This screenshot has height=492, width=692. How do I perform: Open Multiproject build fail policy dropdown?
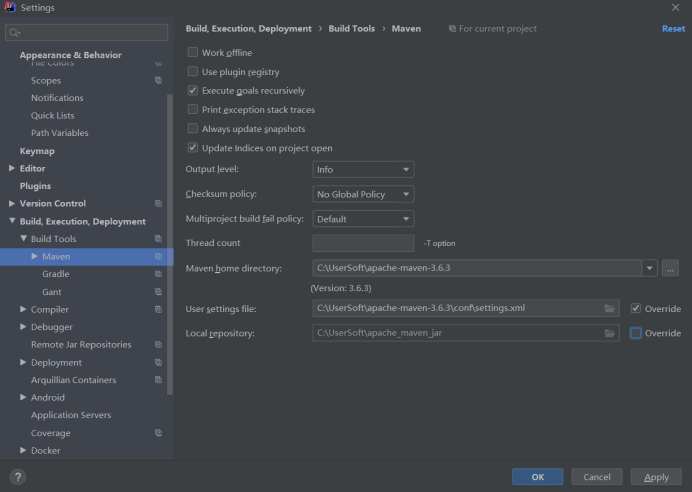tap(363, 219)
